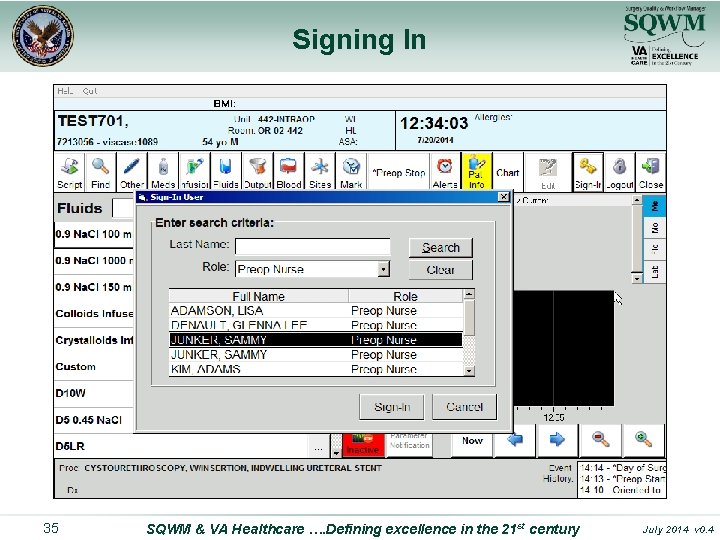Select ADAMSON, LISA in the list
The height and width of the screenshot is (540, 720).
click(316, 311)
